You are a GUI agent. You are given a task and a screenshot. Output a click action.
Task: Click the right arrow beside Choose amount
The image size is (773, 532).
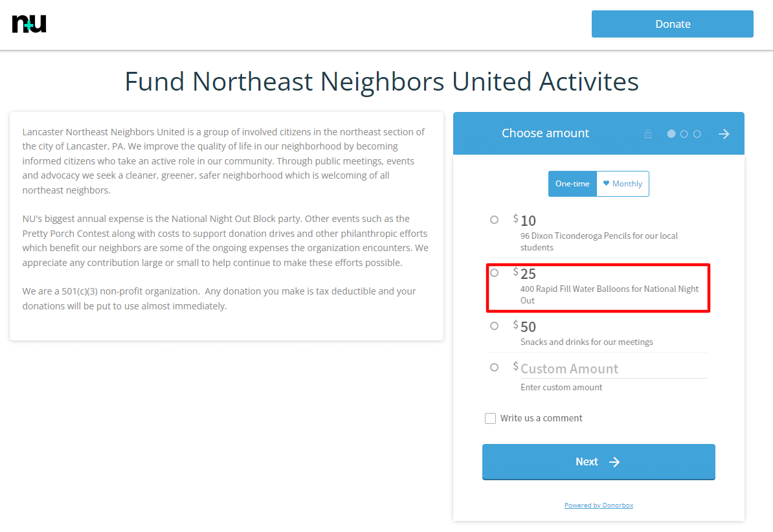[724, 134]
